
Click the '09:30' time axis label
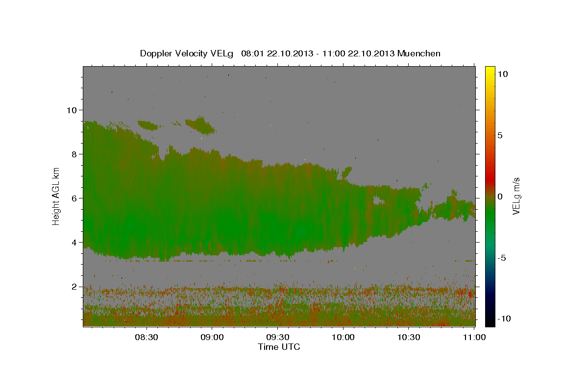(x=277, y=337)
